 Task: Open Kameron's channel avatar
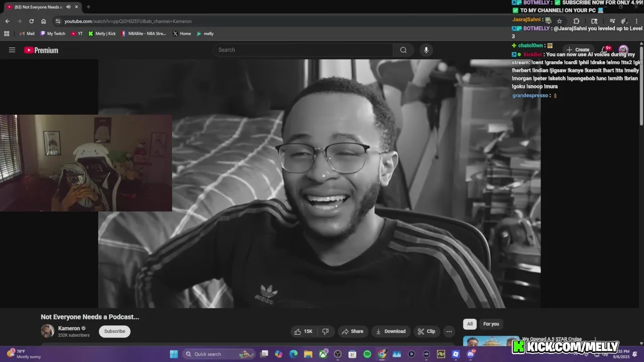click(x=47, y=331)
